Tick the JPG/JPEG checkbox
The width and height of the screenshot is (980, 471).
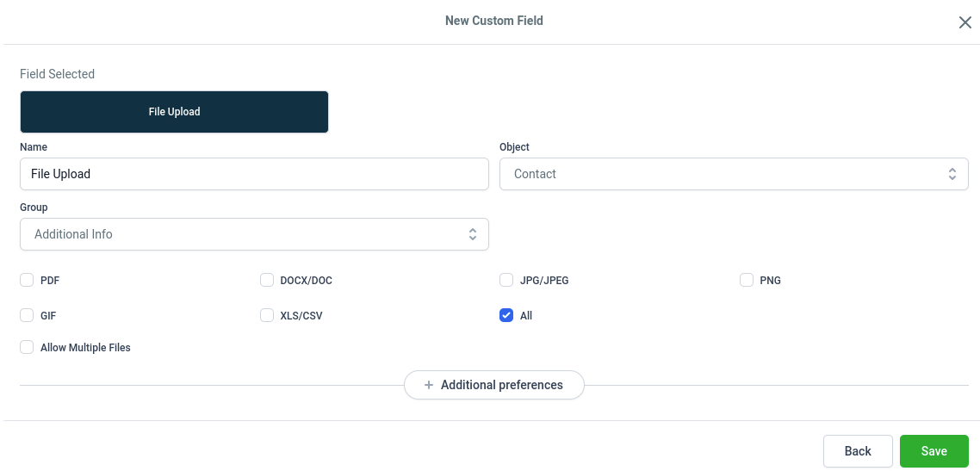tap(506, 280)
